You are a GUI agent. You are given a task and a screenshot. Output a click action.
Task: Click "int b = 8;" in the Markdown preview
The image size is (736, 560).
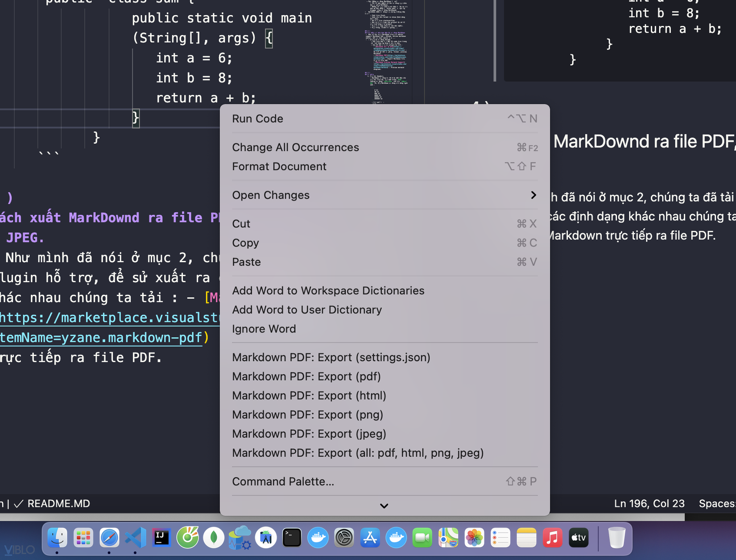click(663, 13)
